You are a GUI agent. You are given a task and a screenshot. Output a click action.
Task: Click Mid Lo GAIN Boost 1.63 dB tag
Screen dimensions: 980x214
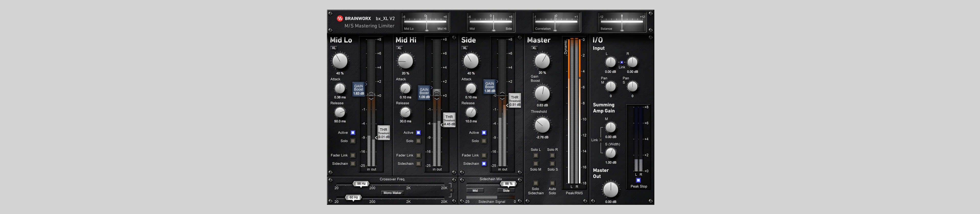(358, 89)
